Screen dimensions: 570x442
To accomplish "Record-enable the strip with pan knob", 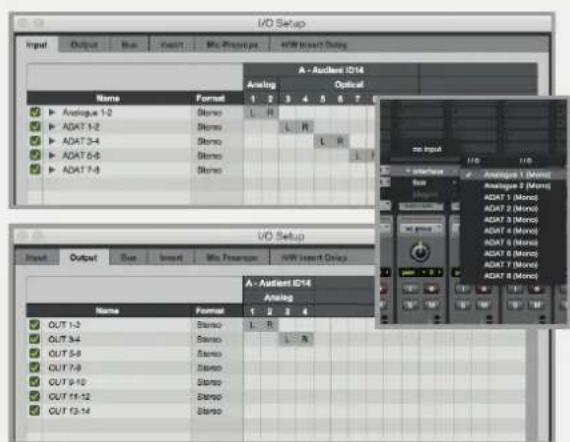I will 431,289.
